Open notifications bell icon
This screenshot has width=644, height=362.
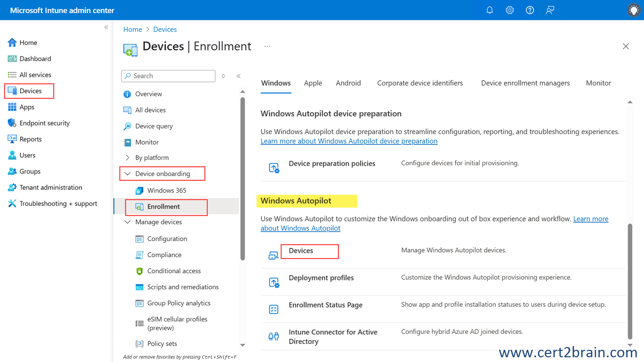point(489,10)
